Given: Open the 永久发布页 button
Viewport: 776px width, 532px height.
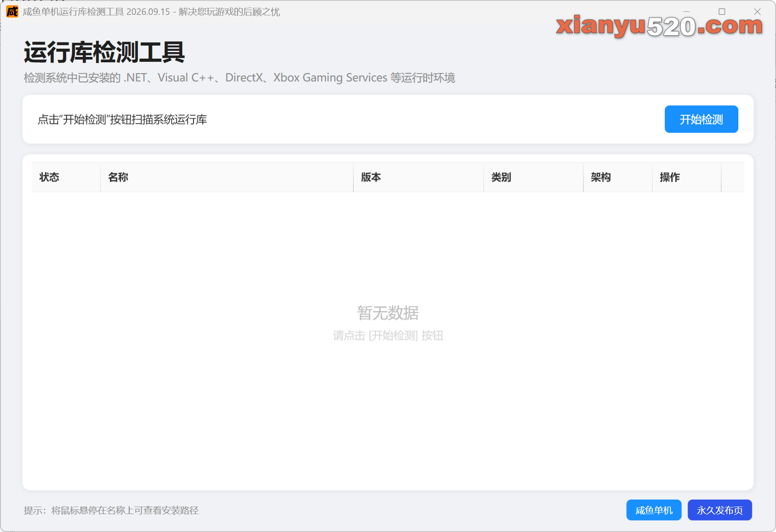Looking at the screenshot, I should [x=720, y=510].
